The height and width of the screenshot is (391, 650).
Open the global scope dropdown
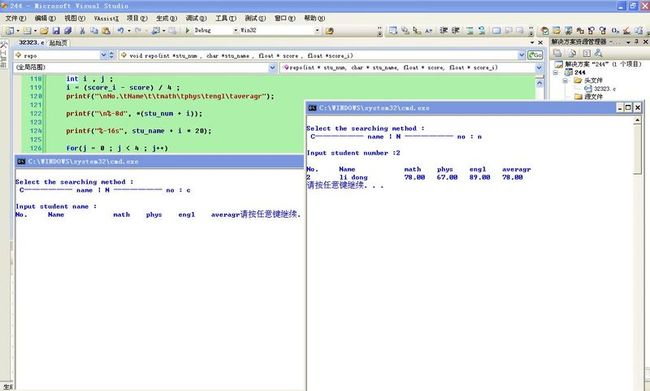click(x=272, y=67)
